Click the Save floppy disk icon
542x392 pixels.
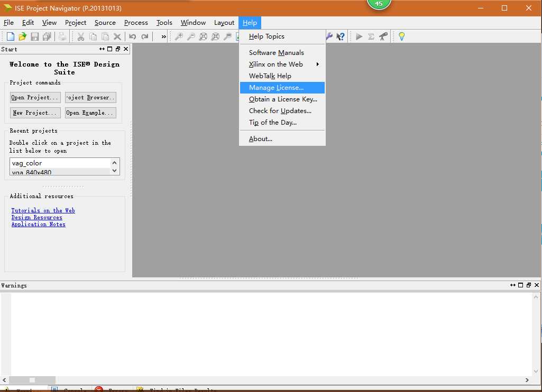click(34, 36)
